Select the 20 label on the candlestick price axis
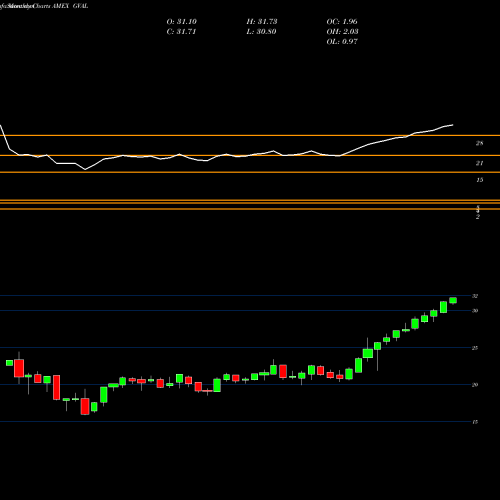This screenshot has width=500, height=500. coord(475,385)
